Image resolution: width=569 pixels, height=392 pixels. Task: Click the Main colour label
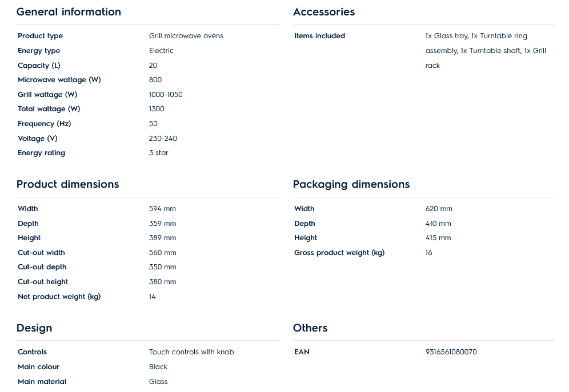(x=38, y=367)
